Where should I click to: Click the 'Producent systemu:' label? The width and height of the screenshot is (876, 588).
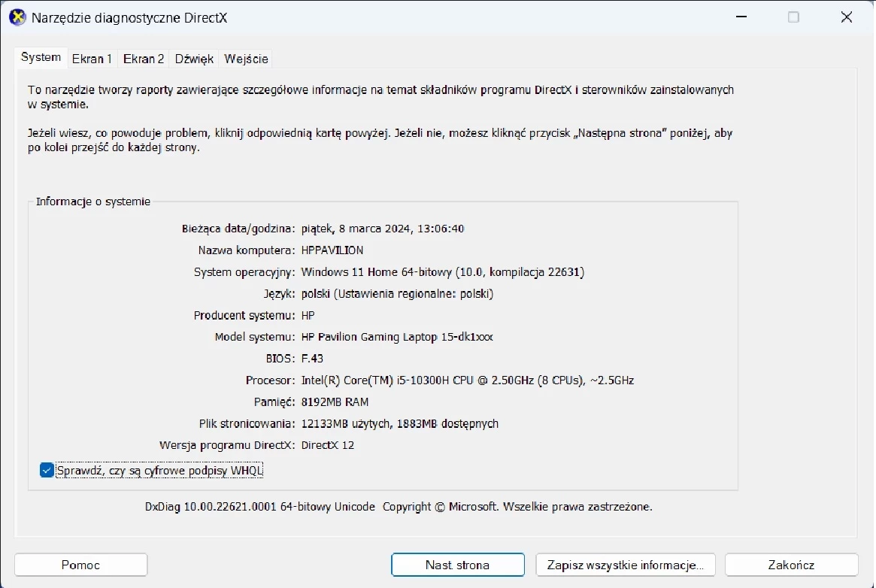pos(244,316)
